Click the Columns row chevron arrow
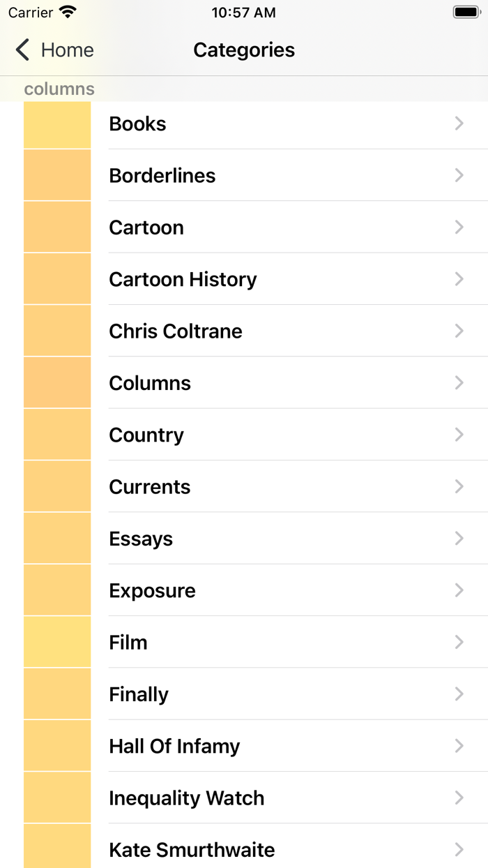 (x=459, y=382)
